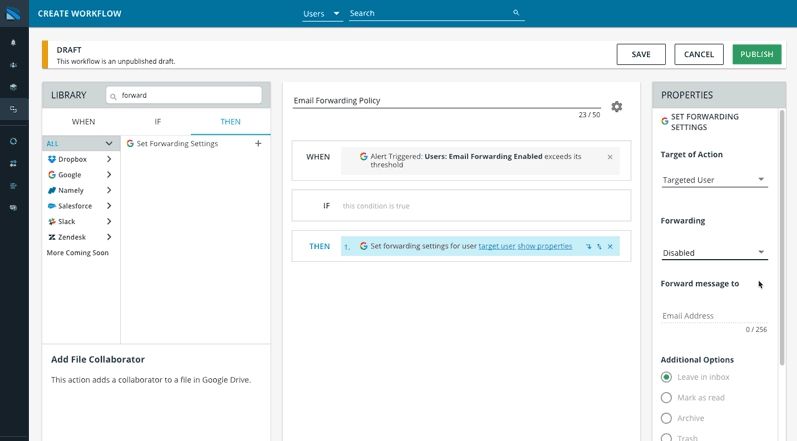Viewport: 797px width, 441px height.
Task: Expand the Google category chevron
Action: pos(109,175)
